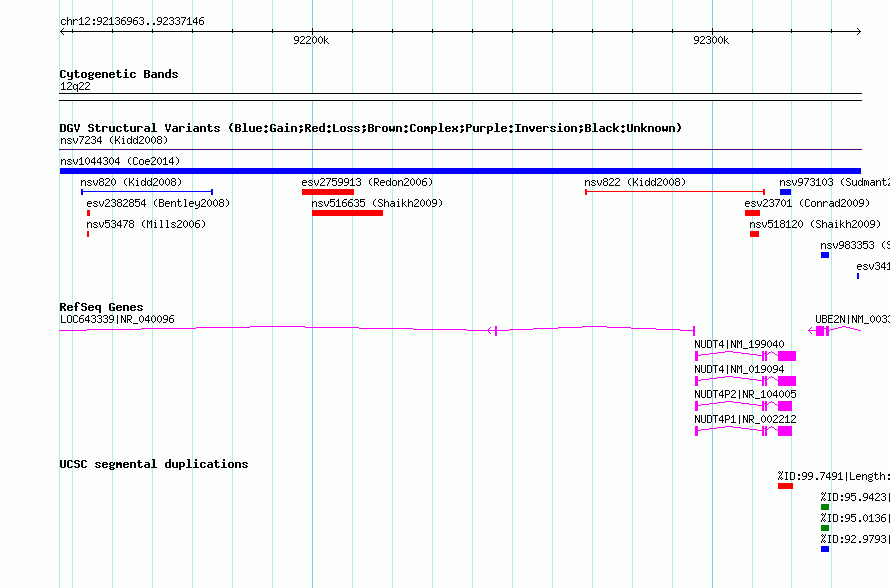The width and height of the screenshot is (890, 588).
Task: Select the nsv973103 variant label
Action: coord(834,182)
